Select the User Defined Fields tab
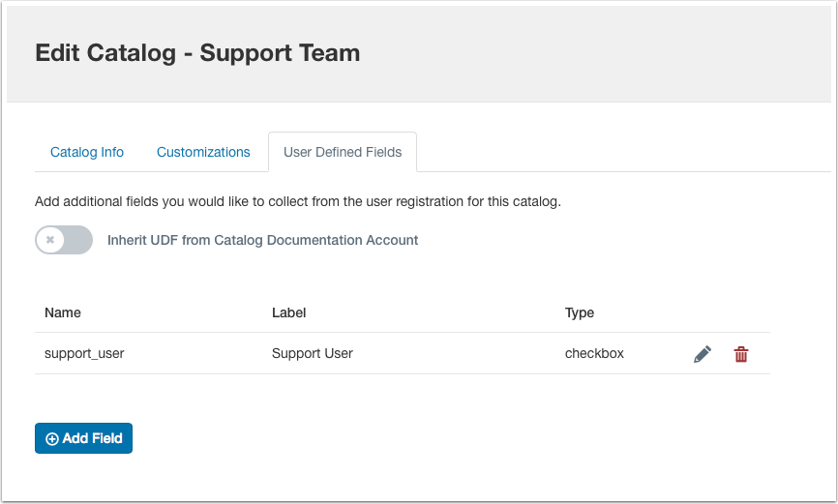This screenshot has width=838, height=504. 343,152
